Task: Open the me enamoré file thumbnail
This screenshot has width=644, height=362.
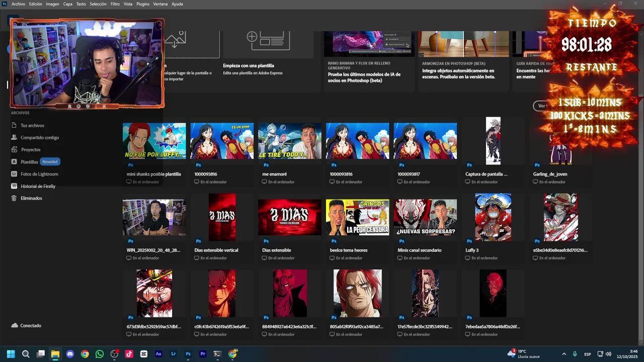Action: 289,141
